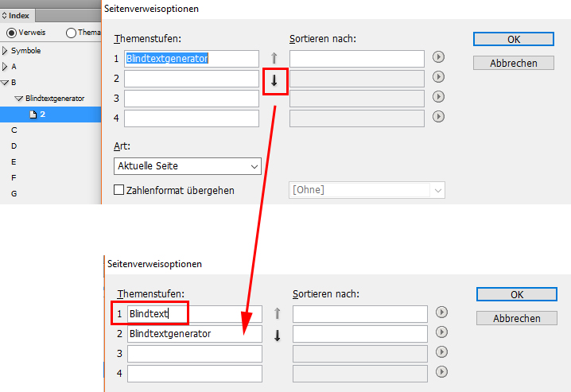Click the red-boxed move down arrow in upper dialog

click(274, 81)
